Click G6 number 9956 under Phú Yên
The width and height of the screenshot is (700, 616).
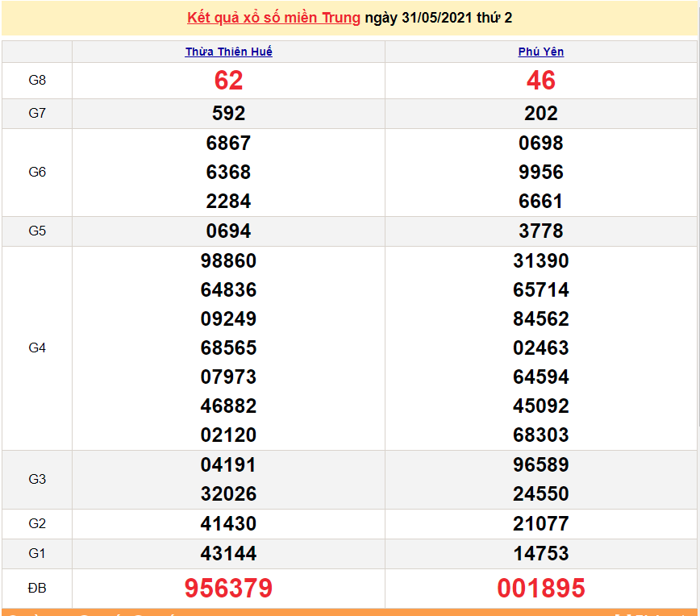coord(541,173)
